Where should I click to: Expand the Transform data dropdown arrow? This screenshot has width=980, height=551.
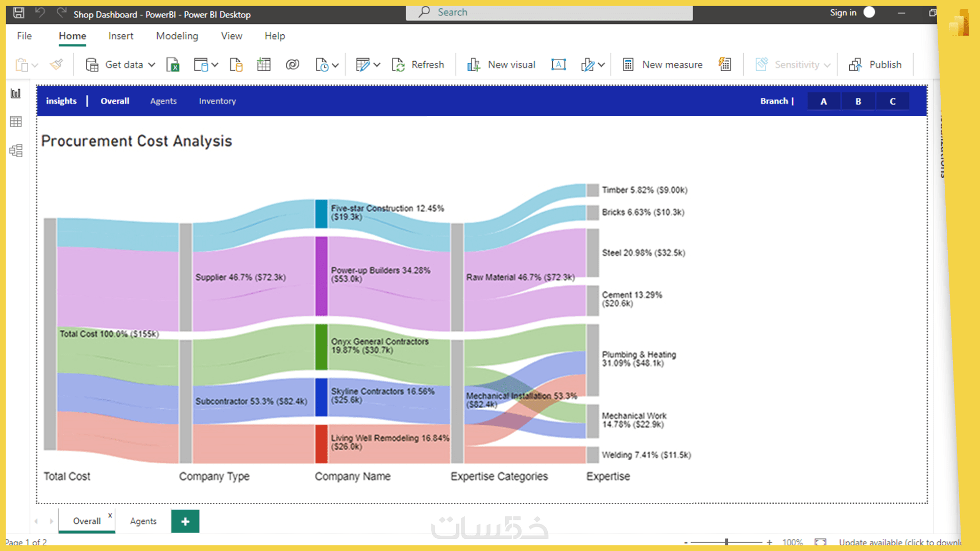[x=377, y=65]
